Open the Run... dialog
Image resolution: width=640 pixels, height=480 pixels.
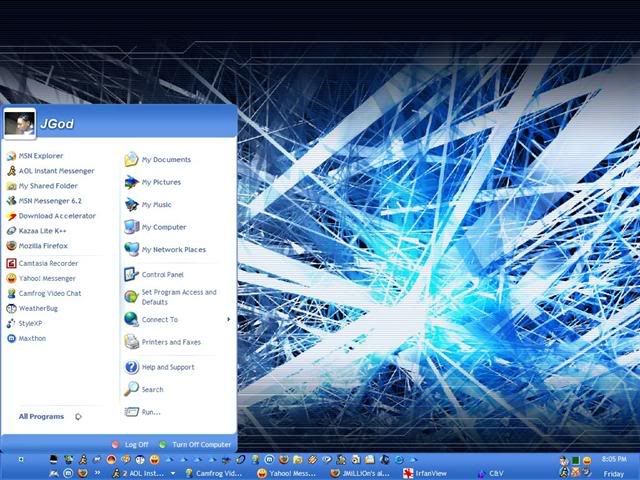(x=142, y=412)
